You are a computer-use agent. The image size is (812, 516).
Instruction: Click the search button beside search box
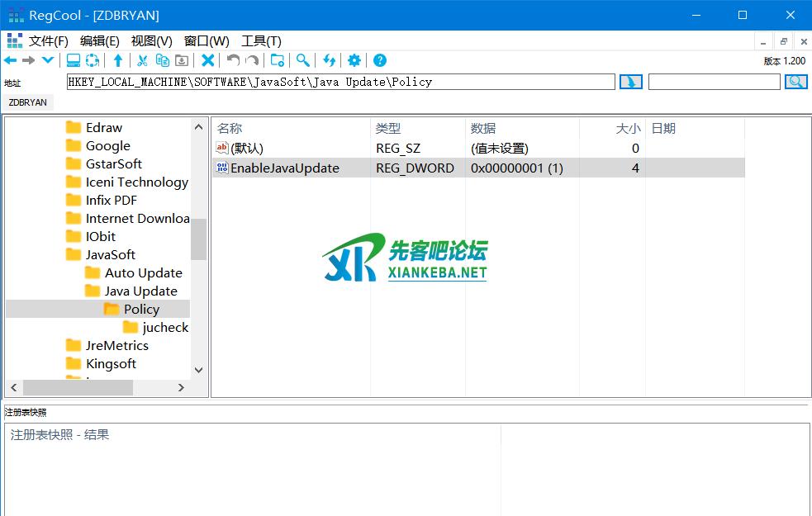pos(796,82)
